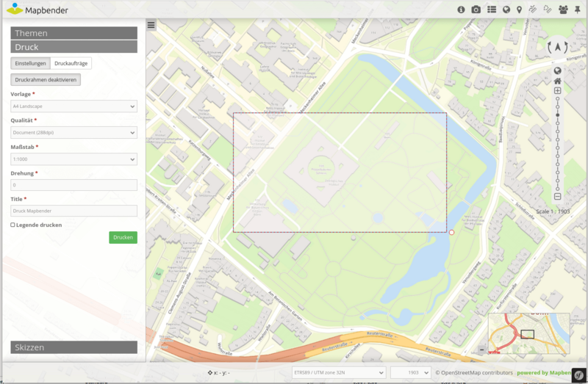
Task: Click the camera image export icon
Action: coord(476,10)
